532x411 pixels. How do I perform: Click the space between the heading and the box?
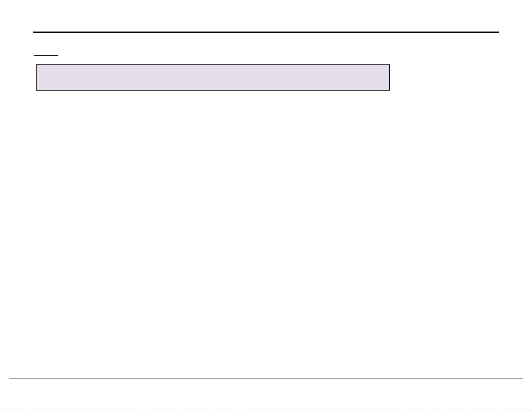213,60
